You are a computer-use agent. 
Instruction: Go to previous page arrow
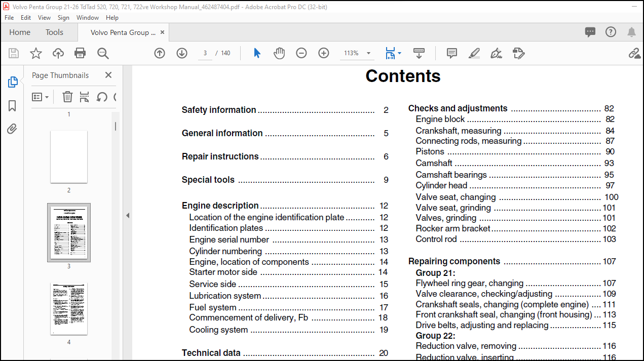pos(160,53)
